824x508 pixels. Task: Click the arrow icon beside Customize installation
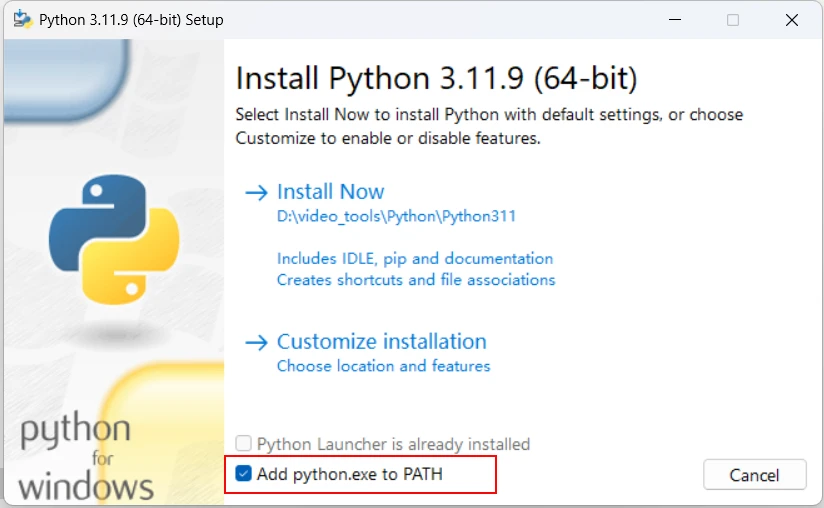(x=257, y=342)
